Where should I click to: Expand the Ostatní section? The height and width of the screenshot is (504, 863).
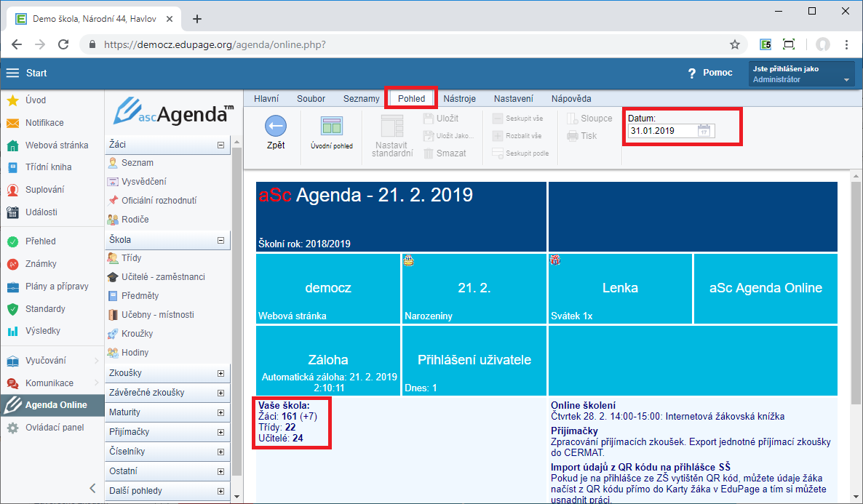220,471
